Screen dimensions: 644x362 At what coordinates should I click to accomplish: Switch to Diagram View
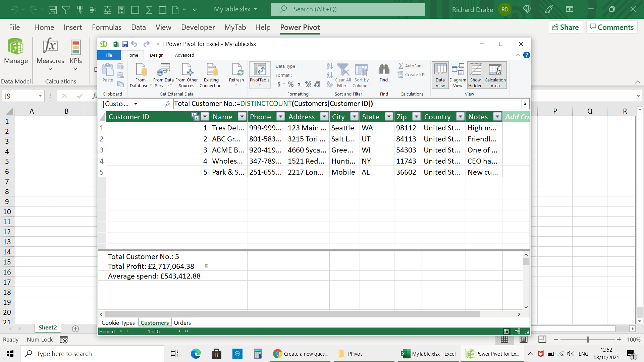(x=458, y=75)
